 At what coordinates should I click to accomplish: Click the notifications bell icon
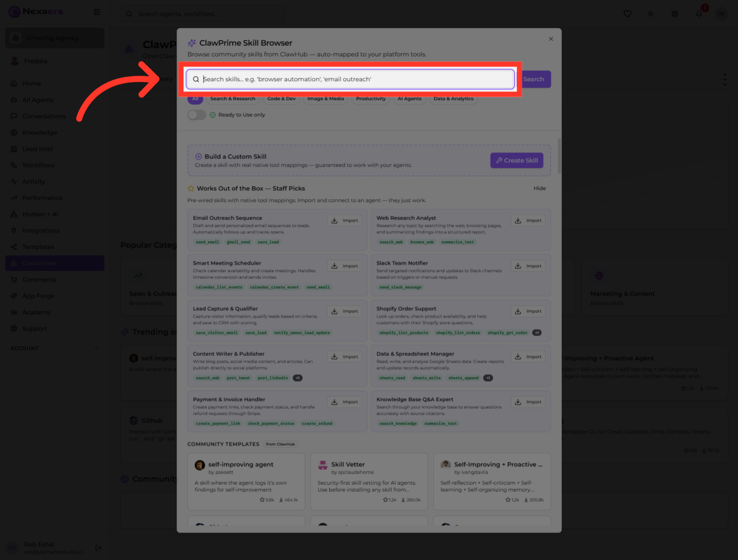(698, 14)
